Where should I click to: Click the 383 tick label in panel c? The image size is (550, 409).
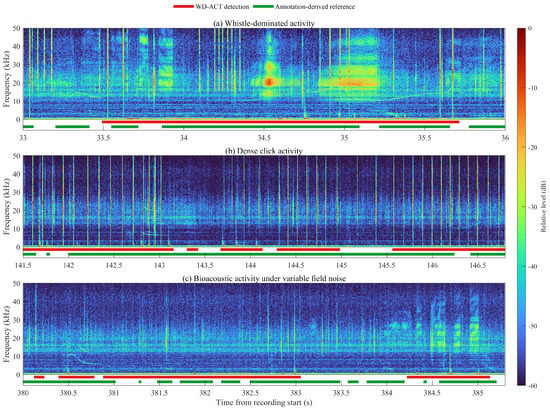pos(296,393)
